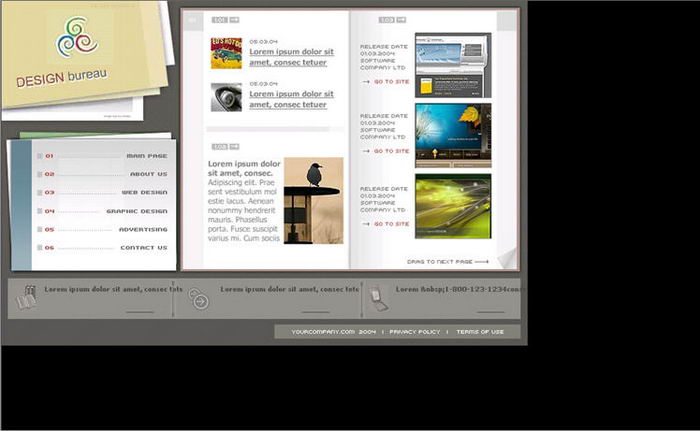
Task: Select the Advertising menu item
Action: 143,229
